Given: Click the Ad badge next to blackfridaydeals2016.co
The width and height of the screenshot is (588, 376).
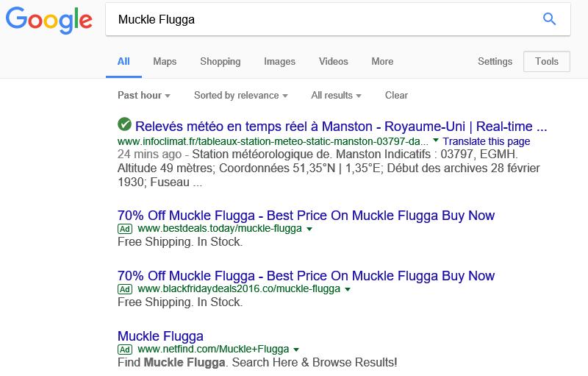Looking at the screenshot, I should click(125, 289).
